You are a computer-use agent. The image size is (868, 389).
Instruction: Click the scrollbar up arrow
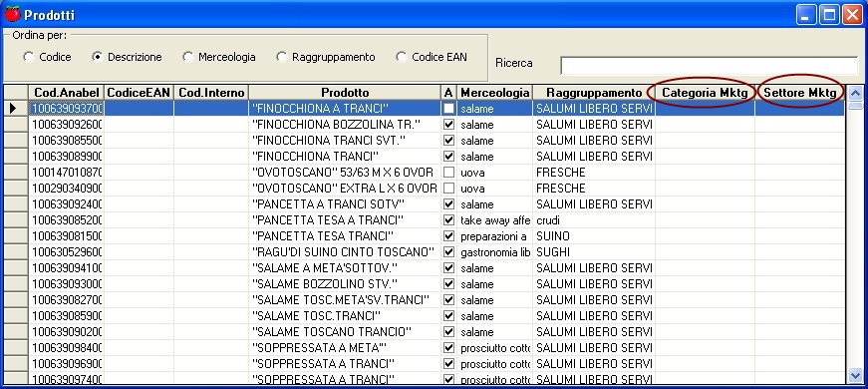tap(855, 93)
